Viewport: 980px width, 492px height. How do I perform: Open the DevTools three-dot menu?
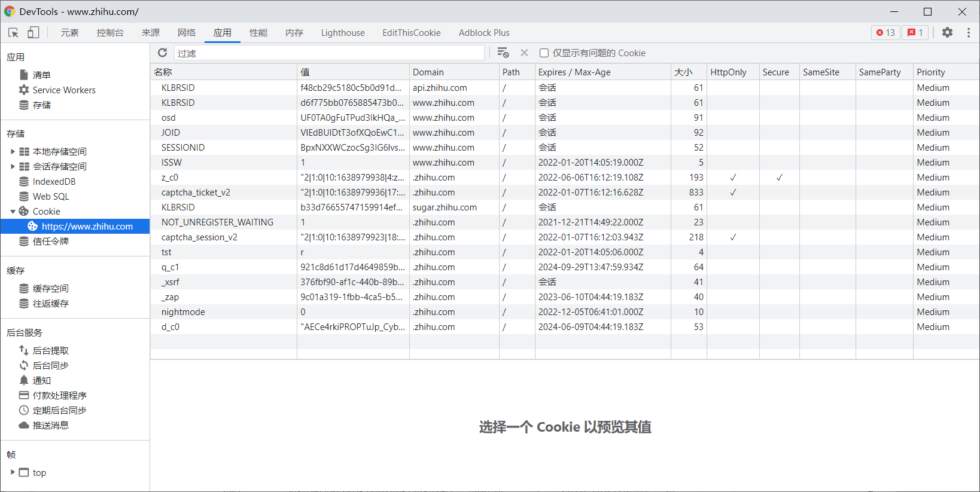click(969, 33)
